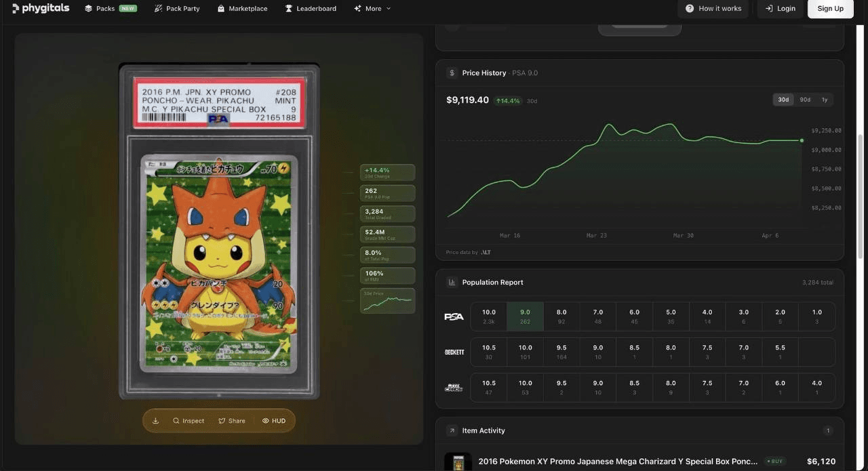Click the Item Activity arrow icon

452,430
